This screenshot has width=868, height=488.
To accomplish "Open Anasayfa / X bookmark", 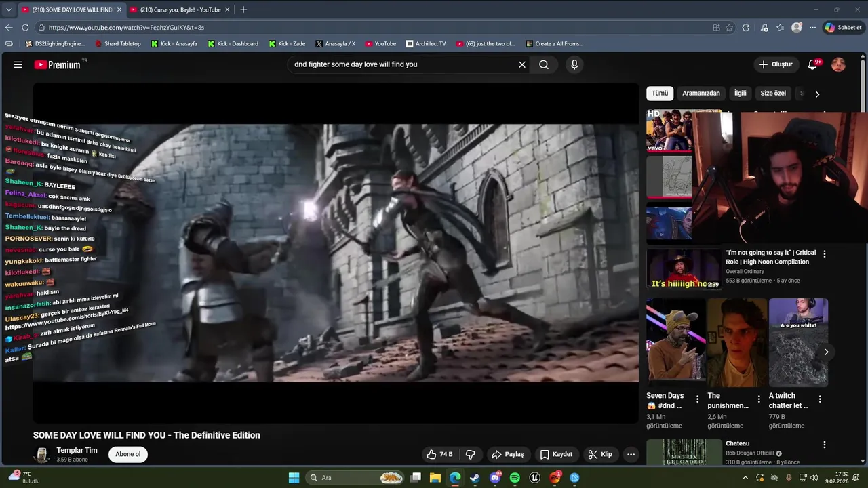I will pyautogui.click(x=335, y=43).
